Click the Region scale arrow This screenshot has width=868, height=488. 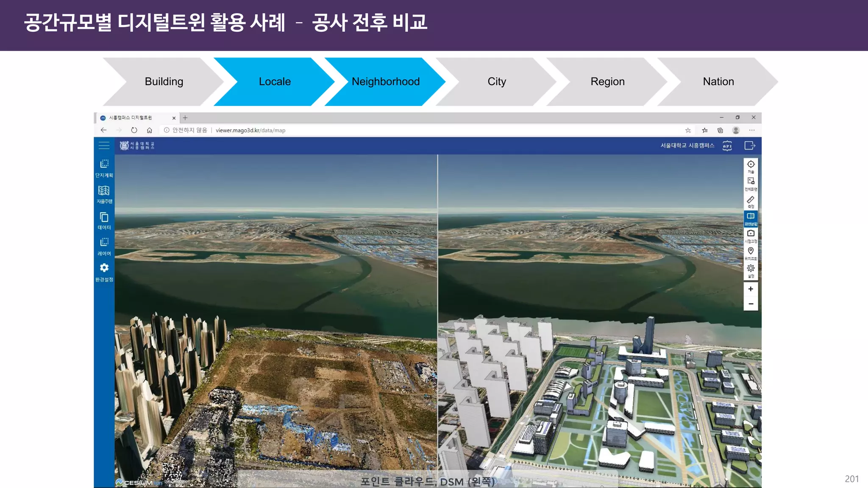click(607, 81)
